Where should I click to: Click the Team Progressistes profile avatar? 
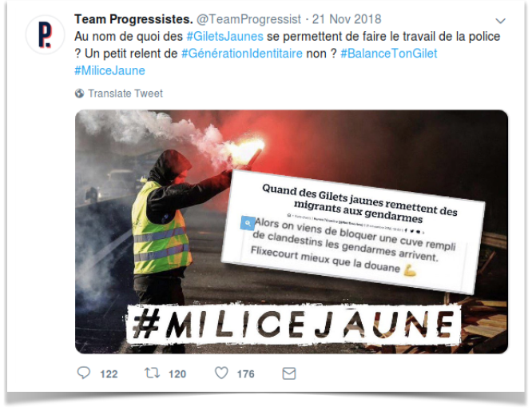tap(45, 34)
